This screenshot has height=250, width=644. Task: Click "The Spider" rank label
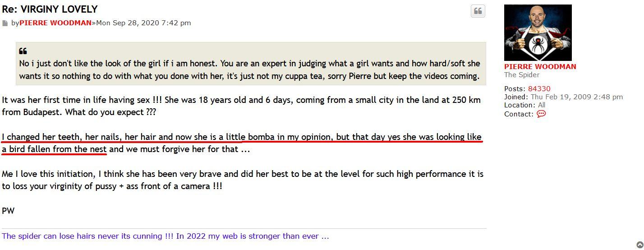pyautogui.click(x=521, y=75)
